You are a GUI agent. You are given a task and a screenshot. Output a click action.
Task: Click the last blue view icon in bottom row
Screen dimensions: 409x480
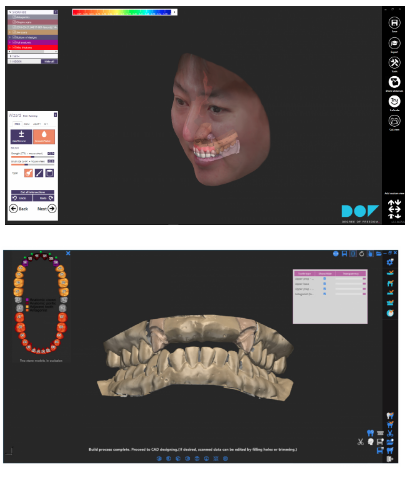click(x=225, y=459)
